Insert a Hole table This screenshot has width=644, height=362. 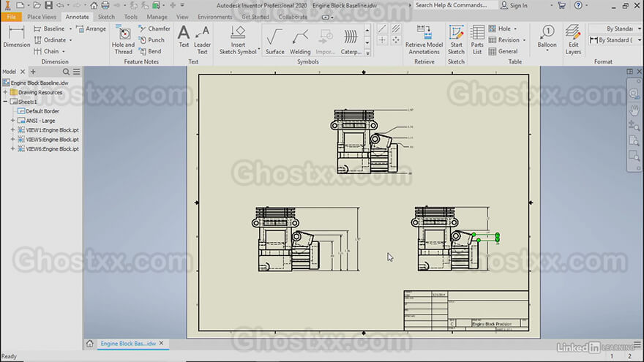pos(500,29)
